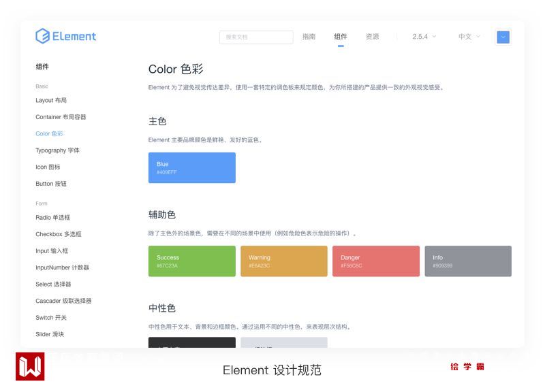The image size is (545, 392).
Task: Click the Basic group label
Action: 42,86
